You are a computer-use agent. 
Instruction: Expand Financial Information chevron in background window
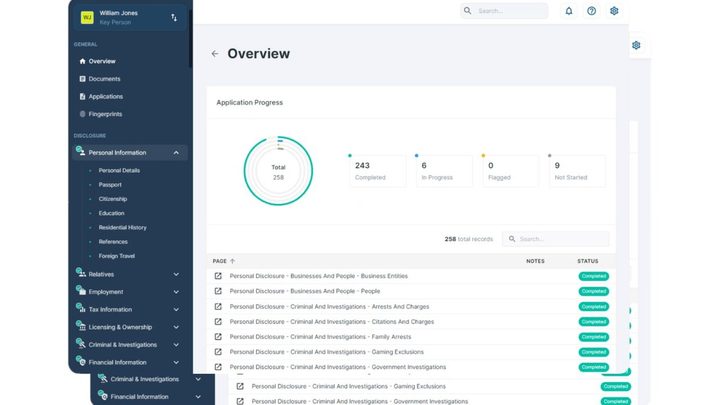coord(198,397)
